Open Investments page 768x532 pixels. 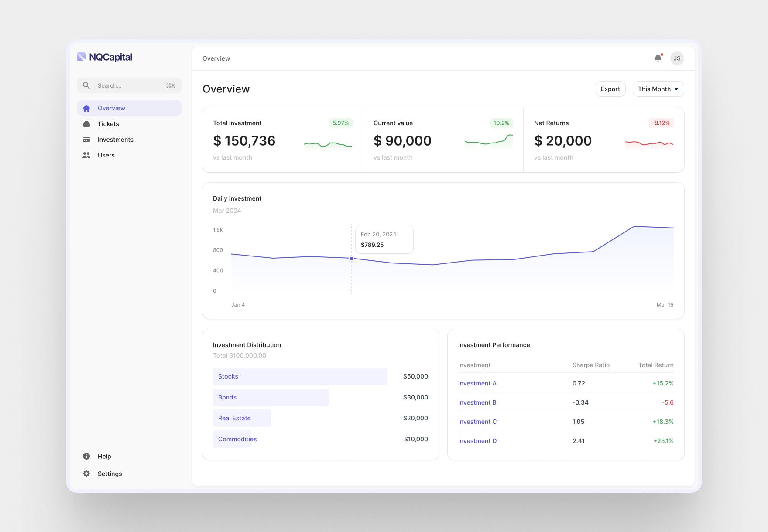[129, 140]
